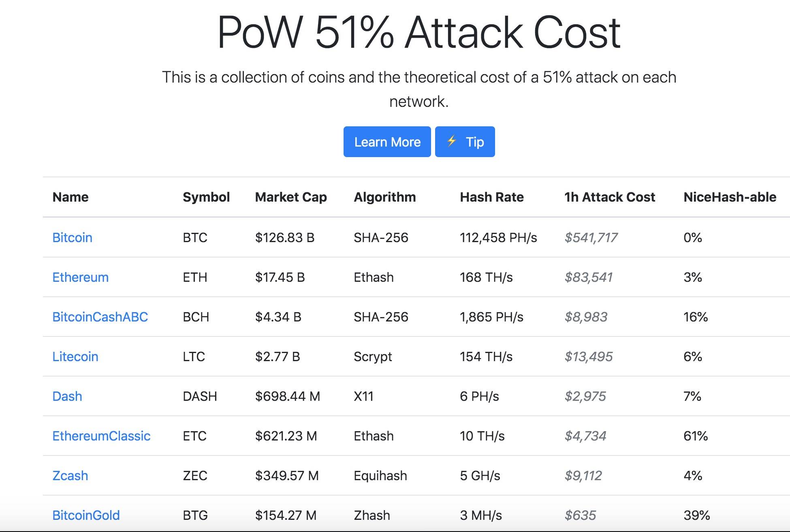The image size is (790, 532).
Task: Open the Ethereum coin page
Action: (80, 277)
